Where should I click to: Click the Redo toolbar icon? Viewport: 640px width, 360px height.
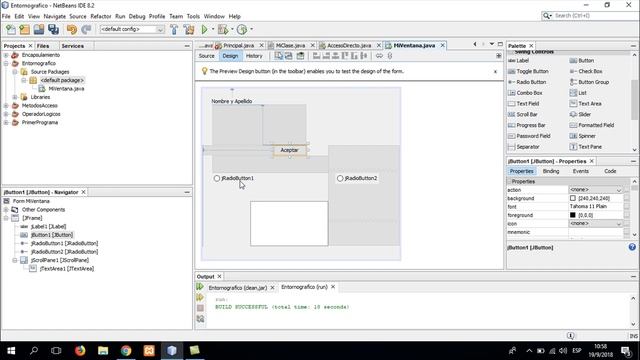pyautogui.click(x=86, y=29)
